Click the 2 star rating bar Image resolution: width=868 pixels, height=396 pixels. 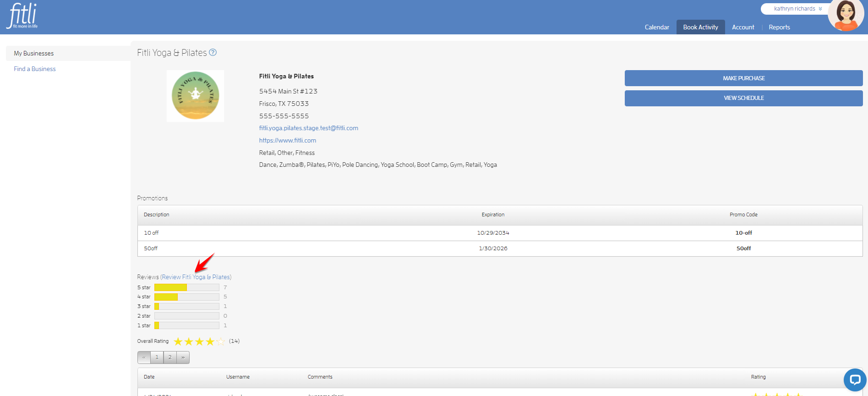(187, 316)
